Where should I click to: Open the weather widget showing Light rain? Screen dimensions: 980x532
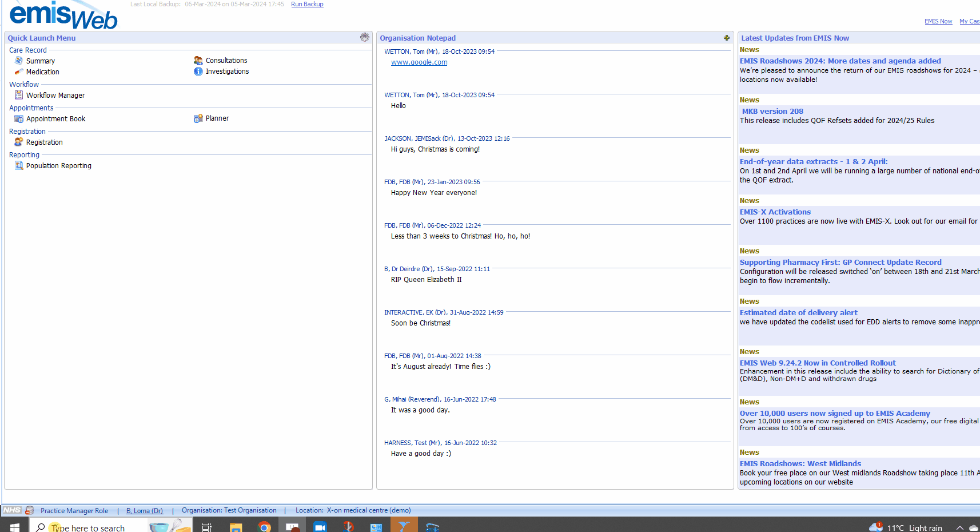click(x=905, y=527)
